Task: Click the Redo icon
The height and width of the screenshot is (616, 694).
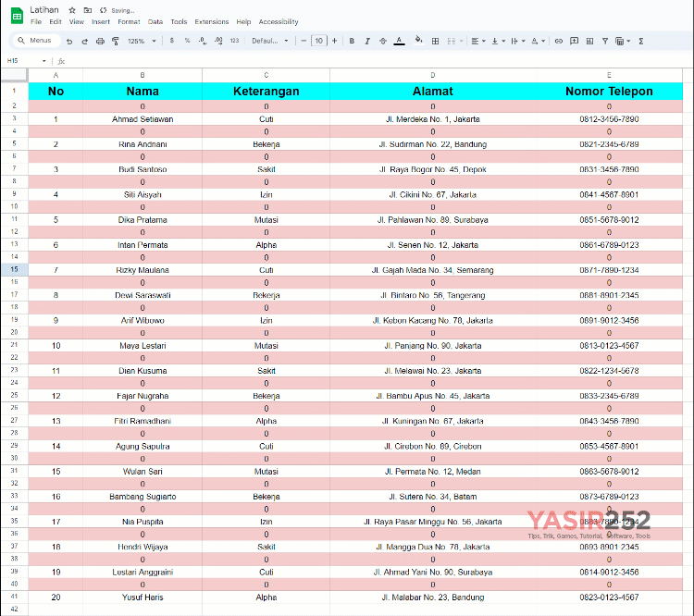Action: click(84, 41)
